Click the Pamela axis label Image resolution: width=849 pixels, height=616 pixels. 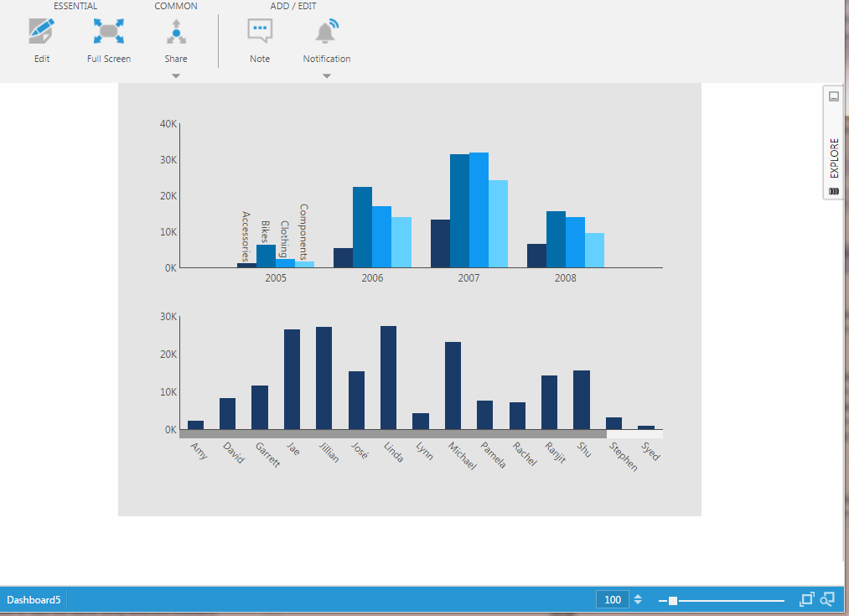494,455
